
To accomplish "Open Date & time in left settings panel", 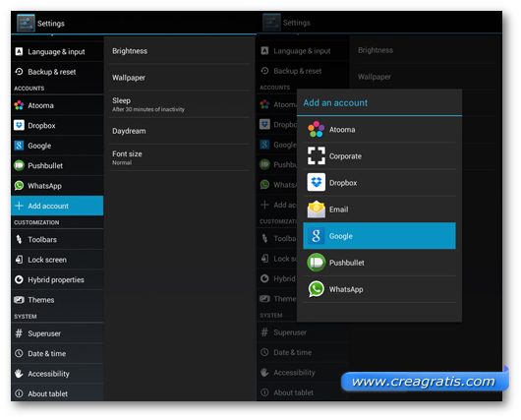I will 57,353.
